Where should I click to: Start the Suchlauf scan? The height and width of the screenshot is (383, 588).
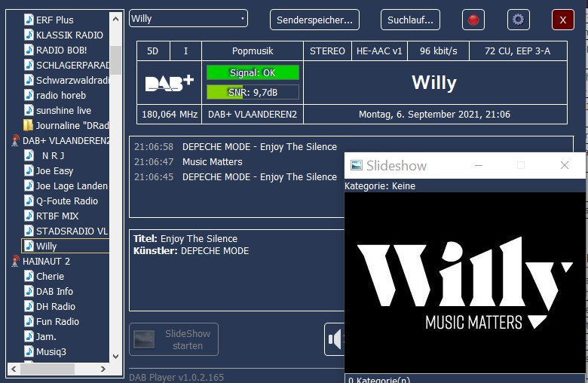pyautogui.click(x=410, y=20)
